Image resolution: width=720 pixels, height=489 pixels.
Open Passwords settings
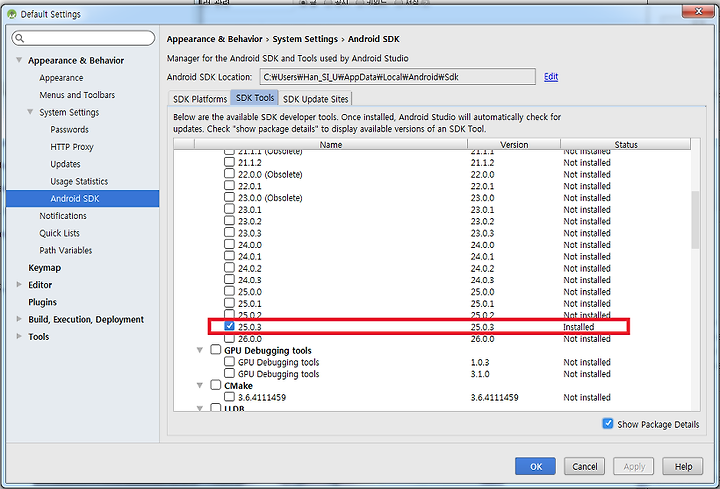pos(69,129)
